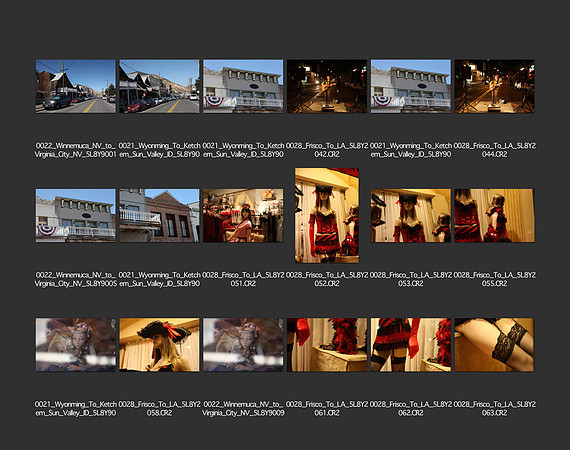This screenshot has width=570, height=450.
Task: Select the red gloves thumbnail labeled 061.CR2
Action: (327, 345)
